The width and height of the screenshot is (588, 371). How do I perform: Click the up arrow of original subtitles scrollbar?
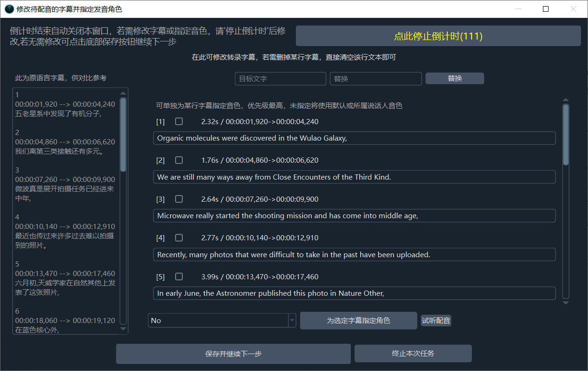124,93
